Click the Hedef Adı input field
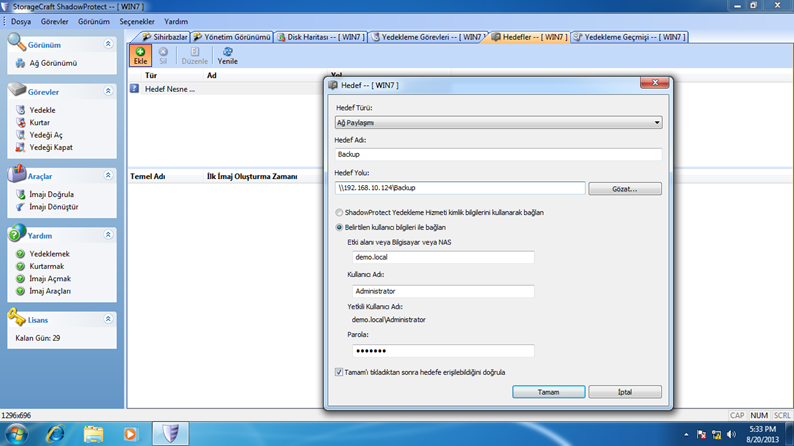Image resolution: width=794 pixels, height=446 pixels. 498,154
